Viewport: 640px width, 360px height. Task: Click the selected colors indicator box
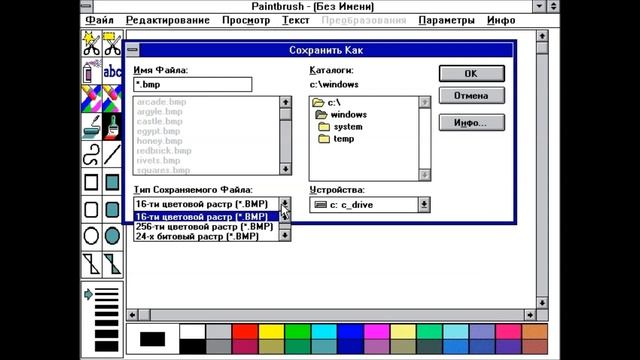[152, 339]
